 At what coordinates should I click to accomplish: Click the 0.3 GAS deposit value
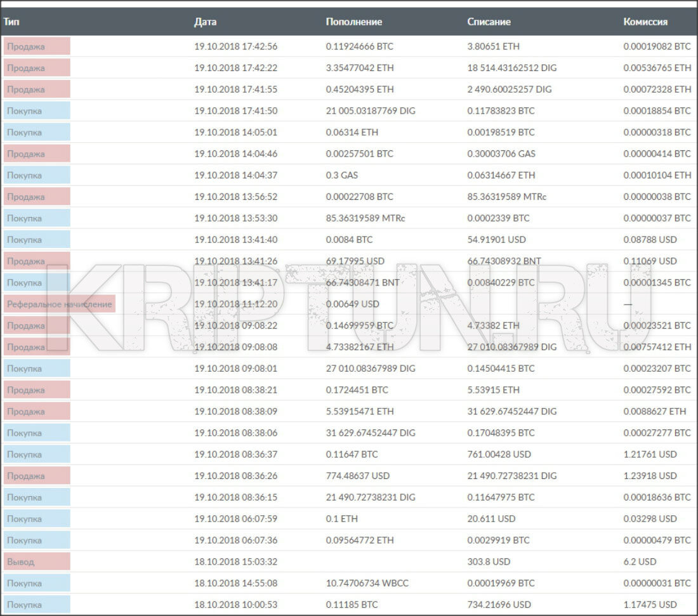point(342,175)
